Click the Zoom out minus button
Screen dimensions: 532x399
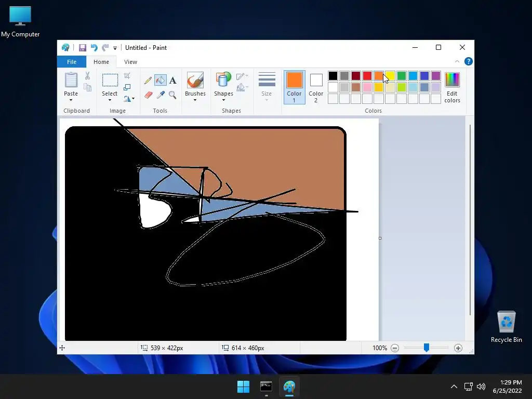pos(395,348)
